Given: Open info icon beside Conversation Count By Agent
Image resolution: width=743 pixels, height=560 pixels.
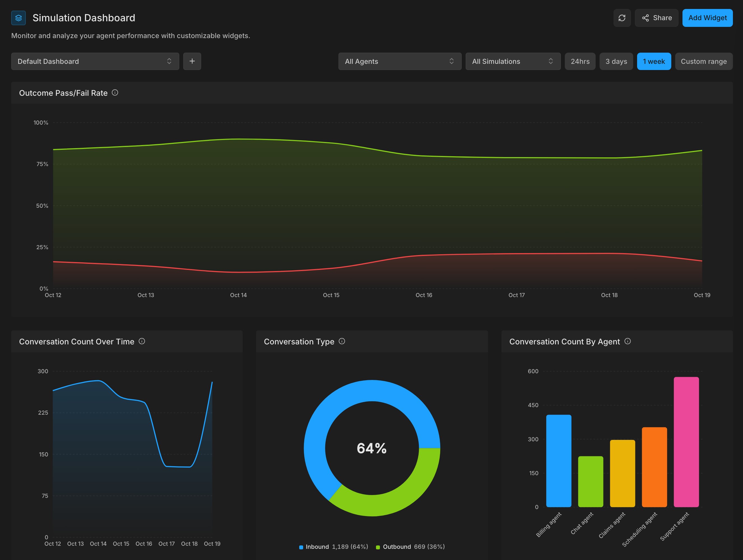Looking at the screenshot, I should tap(628, 341).
